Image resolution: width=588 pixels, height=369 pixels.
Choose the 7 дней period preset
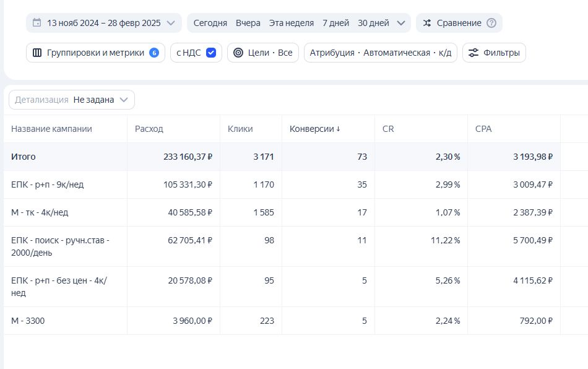[x=335, y=23]
